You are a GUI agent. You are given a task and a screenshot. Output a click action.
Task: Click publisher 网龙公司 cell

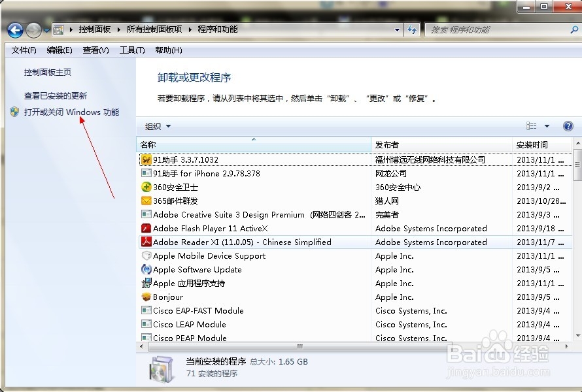pos(391,174)
